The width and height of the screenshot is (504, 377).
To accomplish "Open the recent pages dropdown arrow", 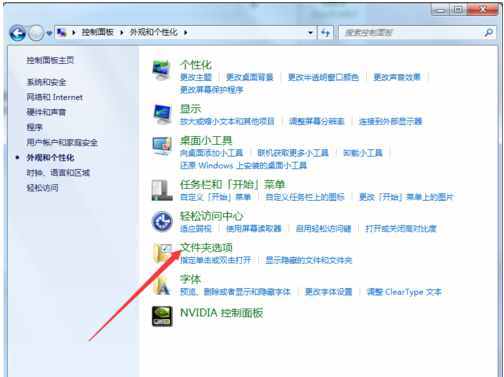I will 49,33.
